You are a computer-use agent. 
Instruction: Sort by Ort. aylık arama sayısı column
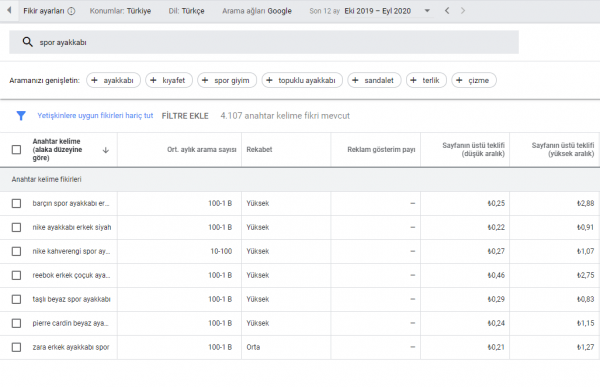tap(202, 150)
